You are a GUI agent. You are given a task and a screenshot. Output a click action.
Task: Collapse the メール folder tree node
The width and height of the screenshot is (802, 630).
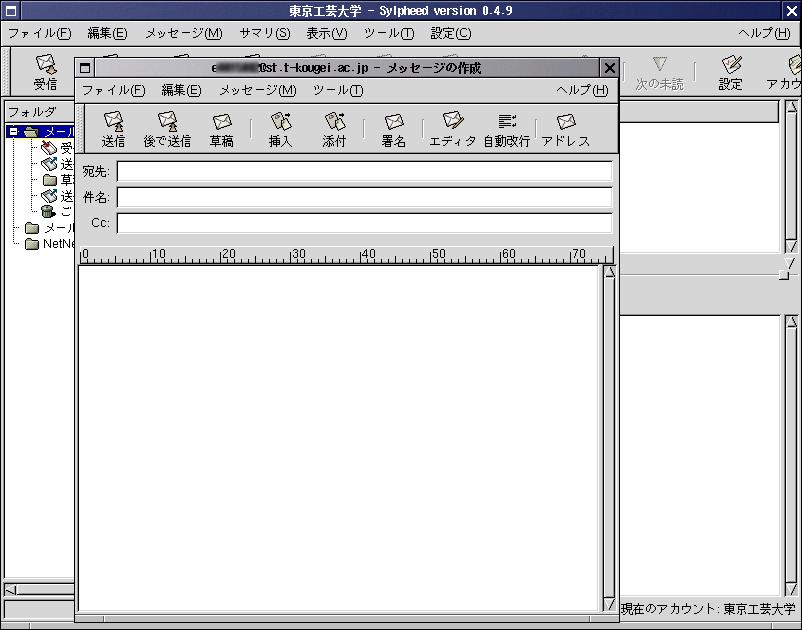(x=14, y=131)
